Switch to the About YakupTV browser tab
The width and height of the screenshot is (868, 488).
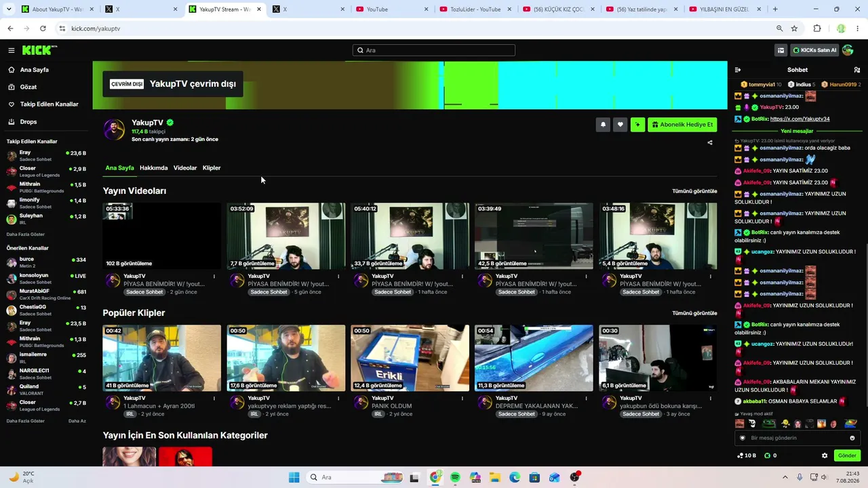click(57, 9)
